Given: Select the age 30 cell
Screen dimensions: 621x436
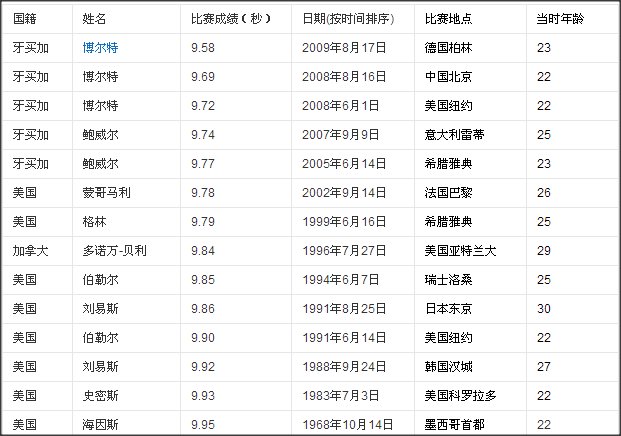Looking at the screenshot, I should point(544,309).
